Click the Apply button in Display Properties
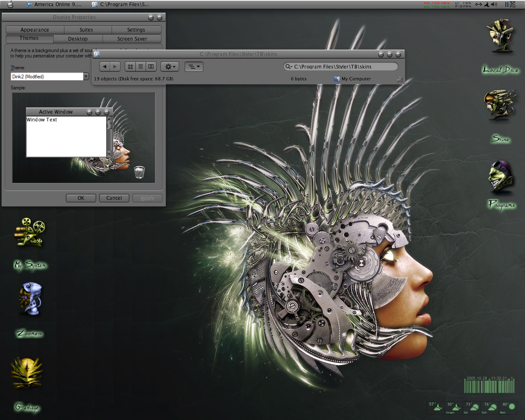Viewport: 525px width, 420px height. (x=147, y=198)
